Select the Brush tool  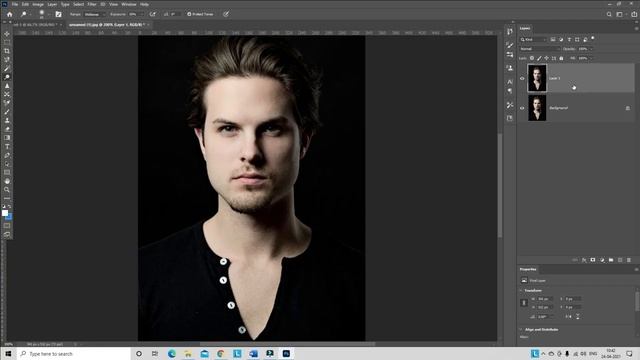click(7, 112)
